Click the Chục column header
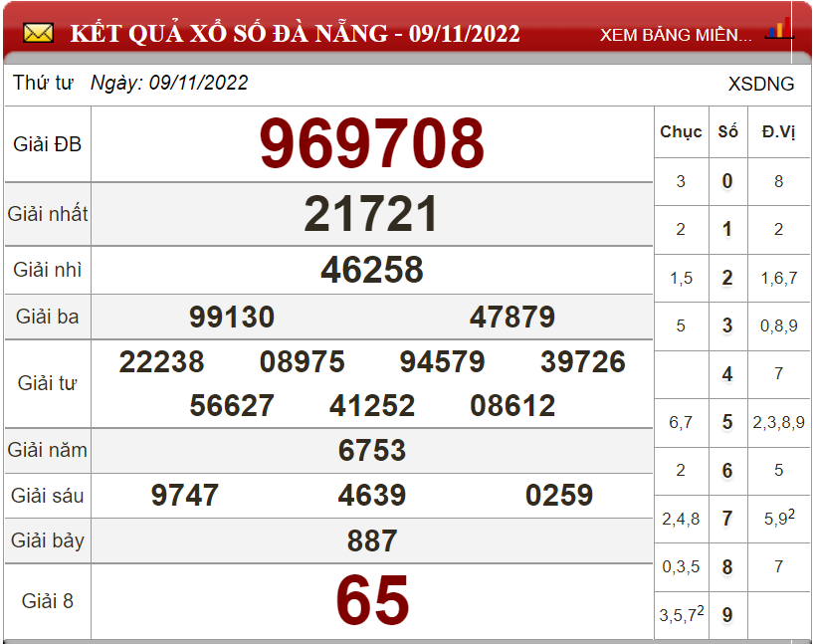The image size is (816, 644). 681,131
